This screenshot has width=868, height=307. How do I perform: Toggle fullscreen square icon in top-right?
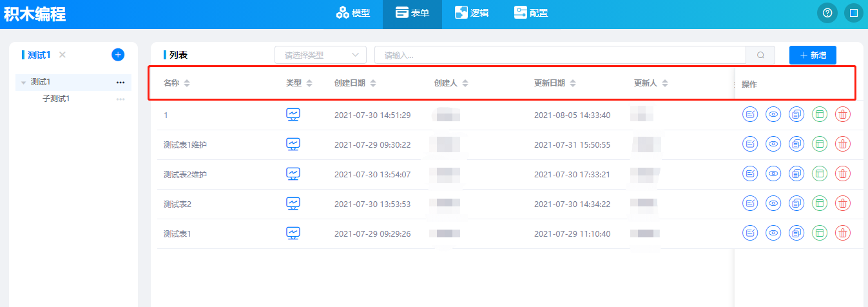[853, 13]
